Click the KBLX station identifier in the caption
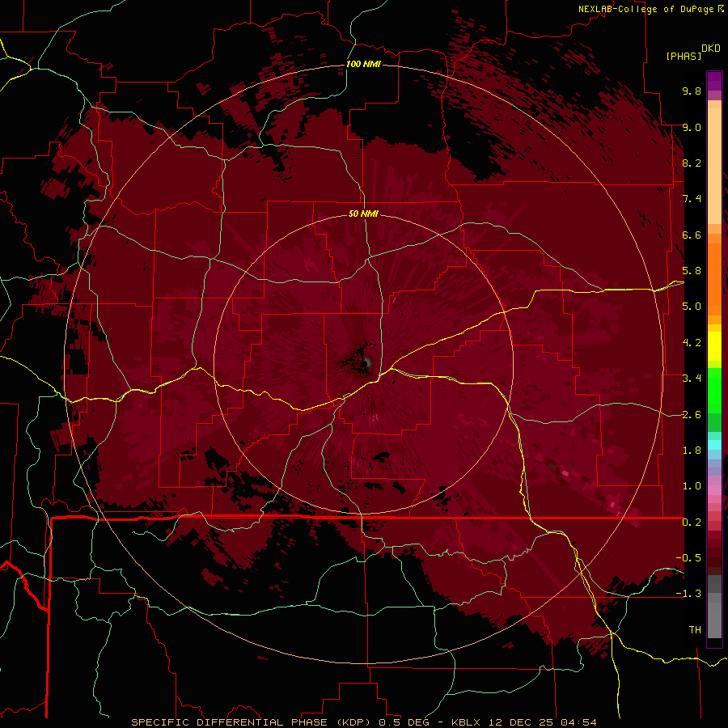 point(468,722)
